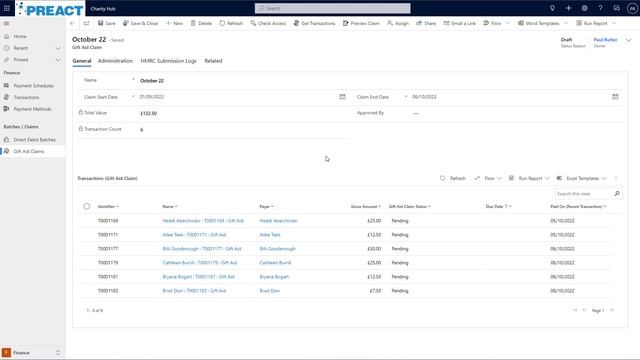640x360 pixels.
Task: Open subgrid more commands ellipsis
Action: tap(616, 178)
